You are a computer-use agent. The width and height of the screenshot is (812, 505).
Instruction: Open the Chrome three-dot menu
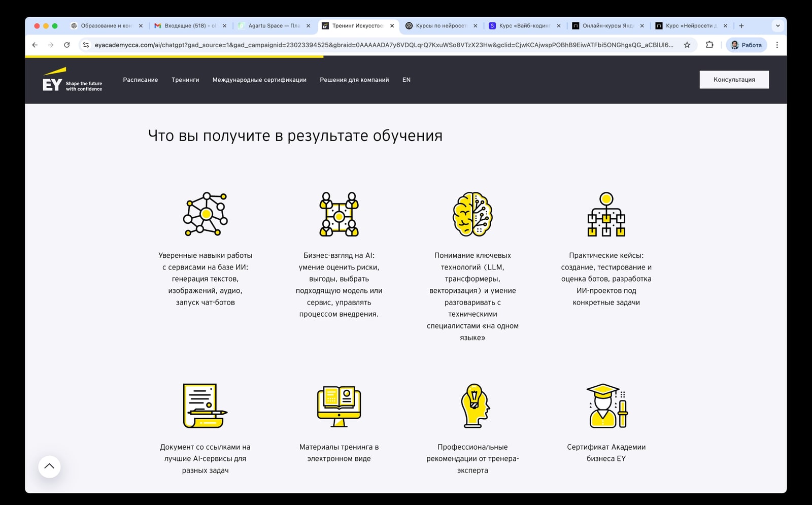click(776, 45)
